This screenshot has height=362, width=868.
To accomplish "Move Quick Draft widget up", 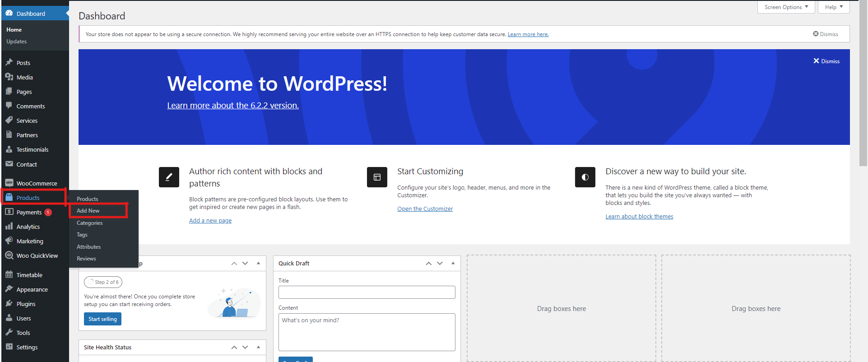I will pyautogui.click(x=428, y=263).
